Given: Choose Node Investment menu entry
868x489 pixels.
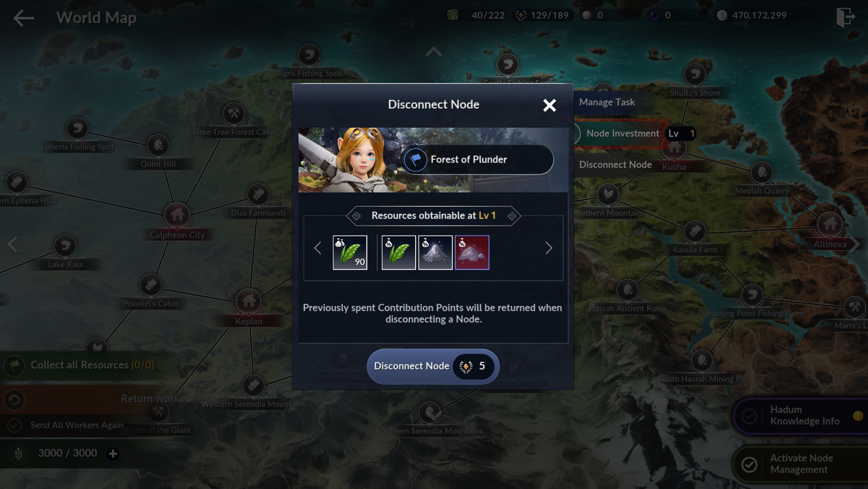Looking at the screenshot, I should (623, 134).
